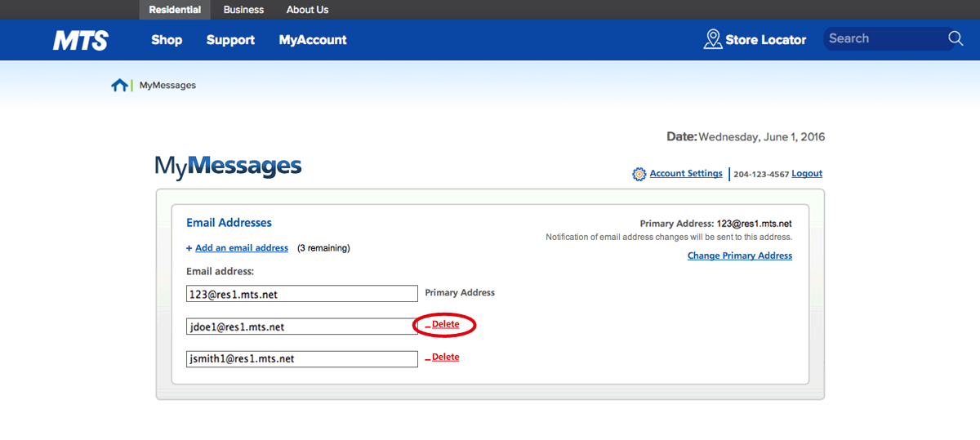Image resolution: width=980 pixels, height=440 pixels.
Task: Open the Support menu
Action: 230,40
